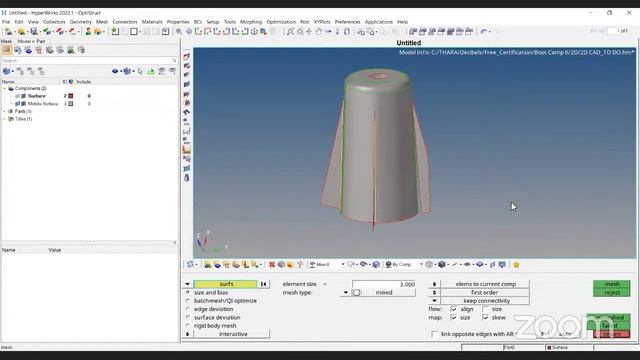Click the red delete-style icon in display toolbar
This screenshot has height=360, width=640.
coord(272,264)
